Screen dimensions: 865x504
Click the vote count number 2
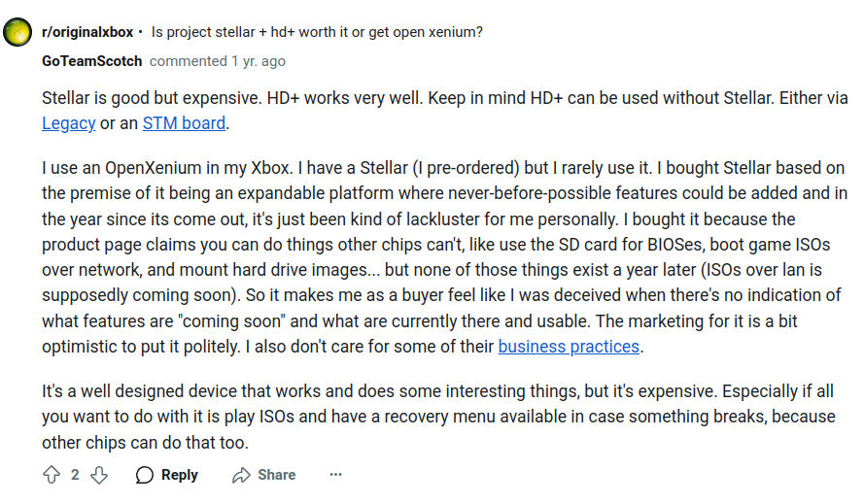coord(75,475)
